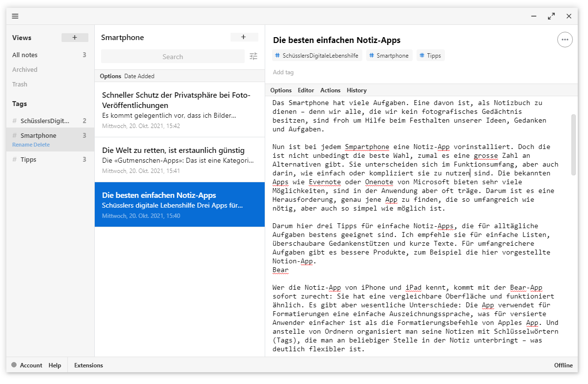Viewport: 588px width, 384px height.
Task: Open the History menu
Action: (357, 90)
